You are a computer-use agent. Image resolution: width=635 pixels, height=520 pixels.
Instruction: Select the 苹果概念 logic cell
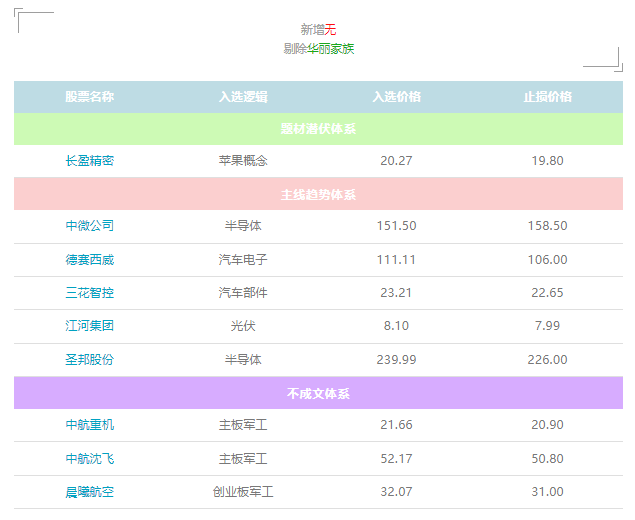pyautogui.click(x=243, y=161)
